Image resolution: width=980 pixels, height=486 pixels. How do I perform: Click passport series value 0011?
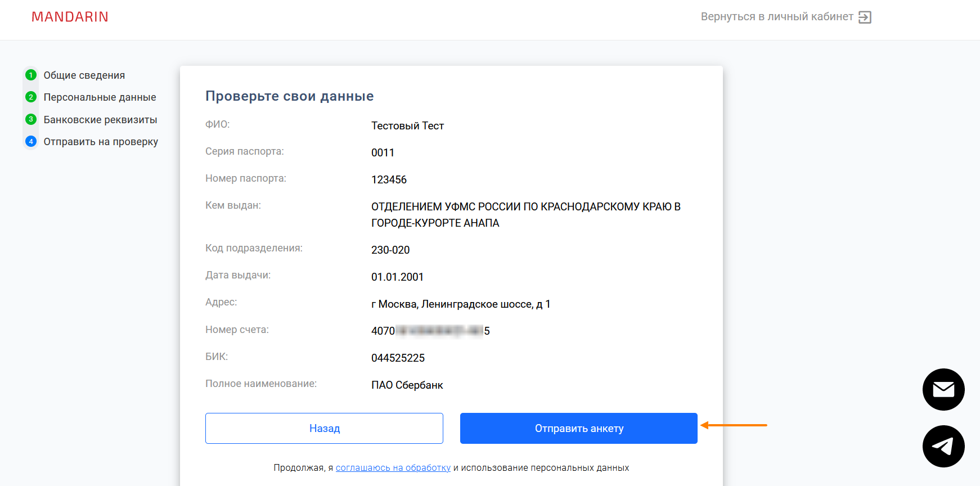pos(383,153)
